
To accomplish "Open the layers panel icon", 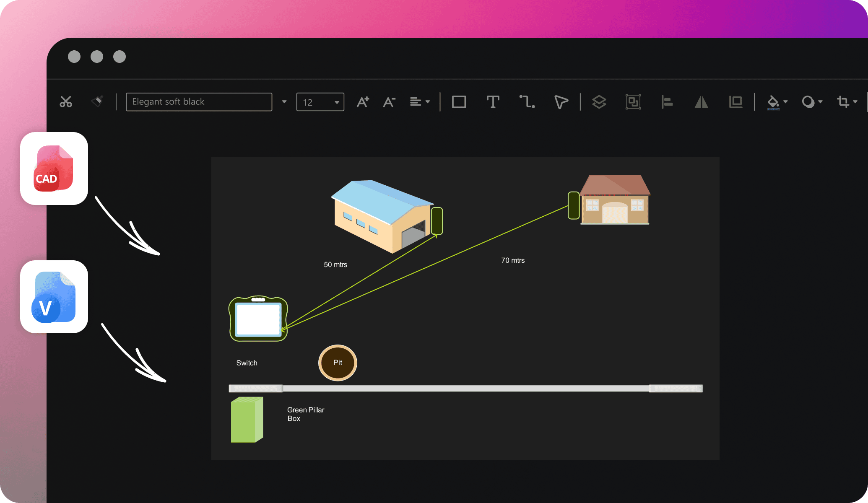I will [x=600, y=101].
